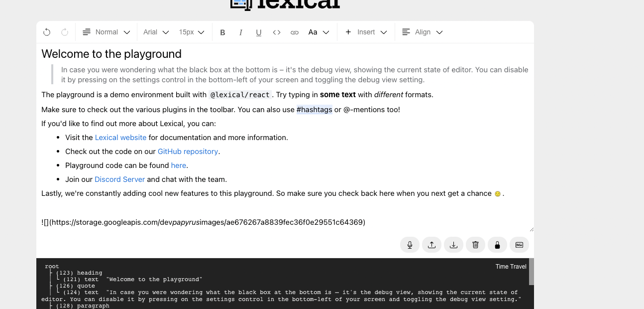Follow the 'here' playground code link
Screen dimensions: 644x309
click(x=179, y=165)
